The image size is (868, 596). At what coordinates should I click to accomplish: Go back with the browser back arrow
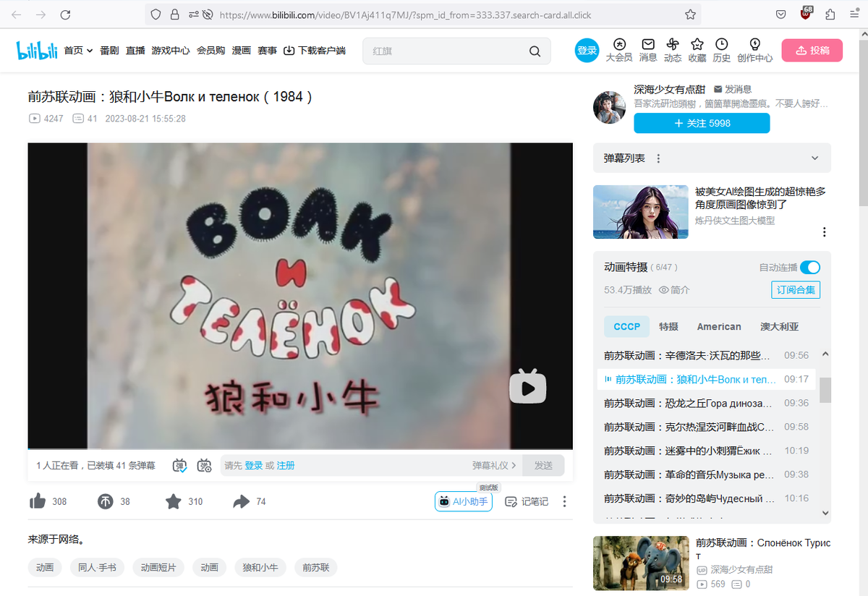point(17,14)
